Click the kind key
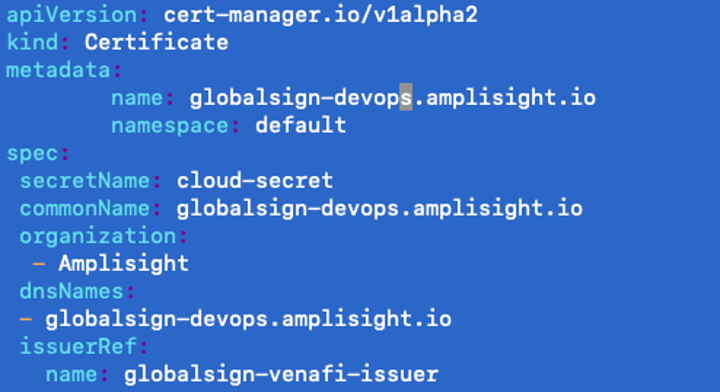720x392 pixels. coord(32,42)
